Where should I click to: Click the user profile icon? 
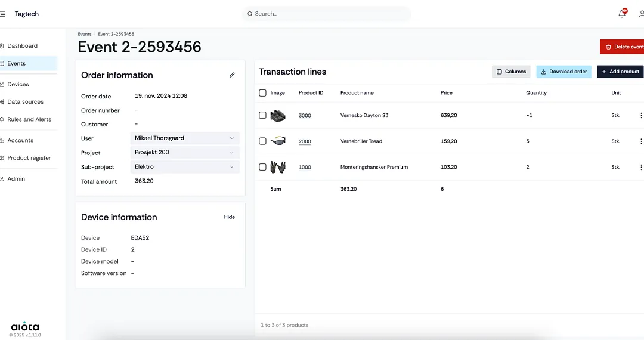pos(641,14)
